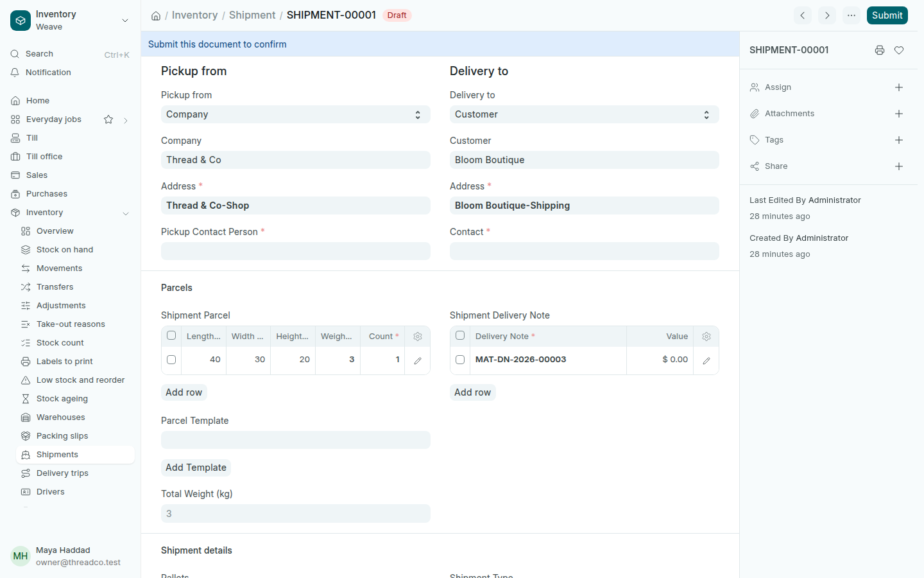This screenshot has height=578, width=924.
Task: Select all Delivery Note rows checkbox
Action: pyautogui.click(x=460, y=335)
